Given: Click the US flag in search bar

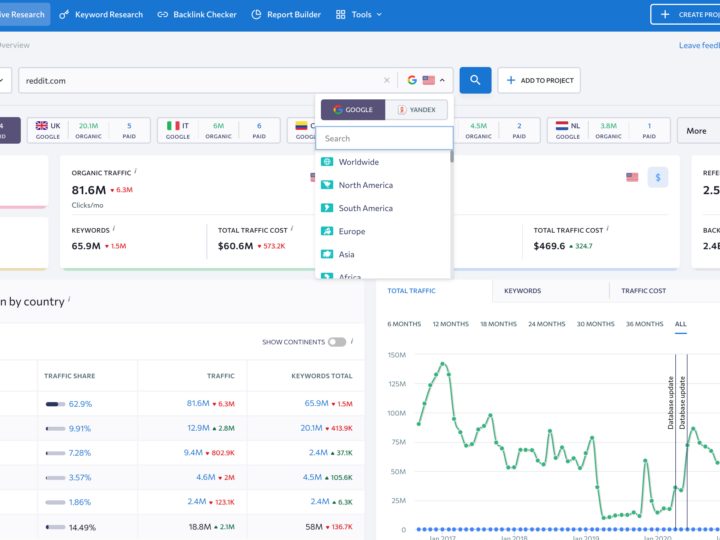Looking at the screenshot, I should click(428, 80).
